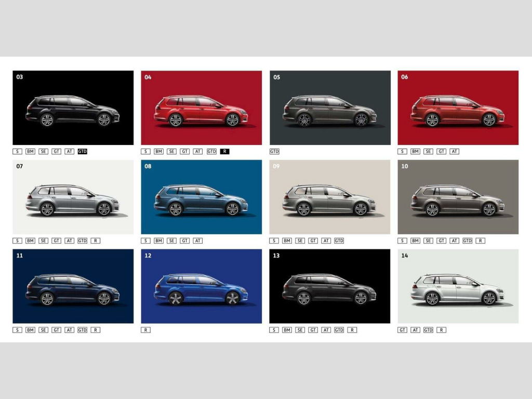This screenshot has width=532, height=399.
Task: Click the BM badge beneath colour 10
Action: coord(415,241)
